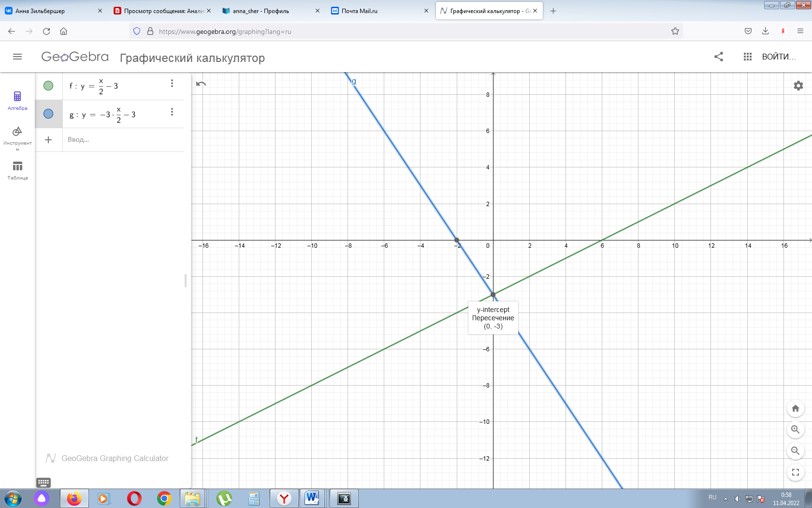Open Firefox from the taskbar
The image size is (812, 508).
point(74,498)
